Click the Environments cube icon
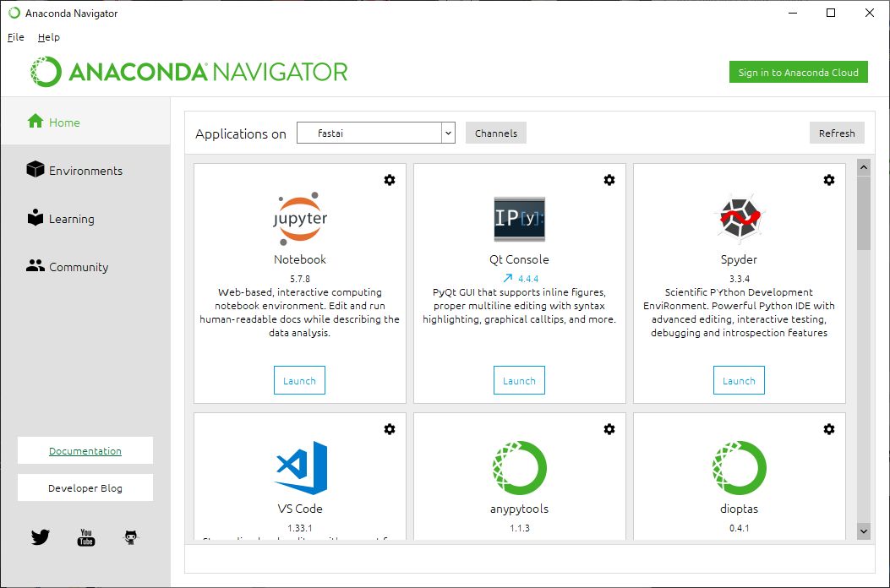Image resolution: width=890 pixels, height=588 pixels. [35, 169]
